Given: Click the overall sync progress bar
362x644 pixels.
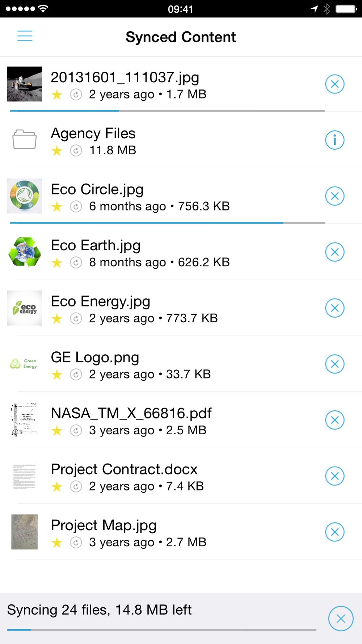Looking at the screenshot, I should pyautogui.click(x=161, y=630).
